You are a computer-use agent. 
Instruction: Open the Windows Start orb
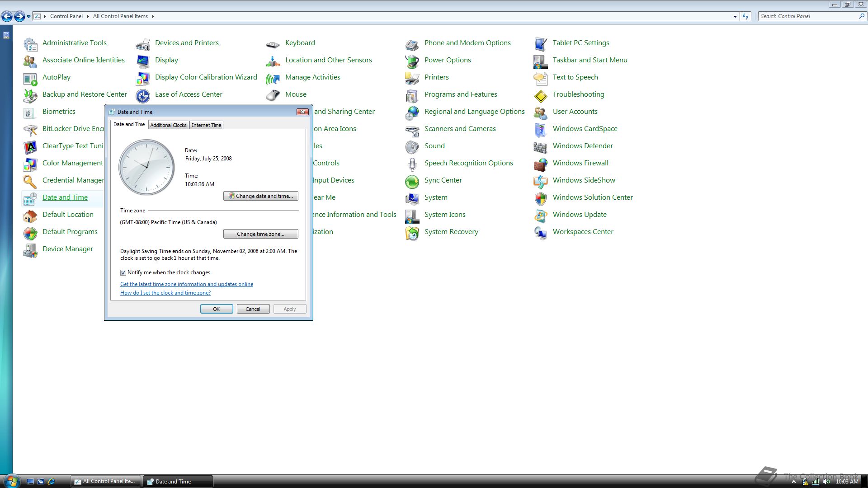(x=11, y=481)
